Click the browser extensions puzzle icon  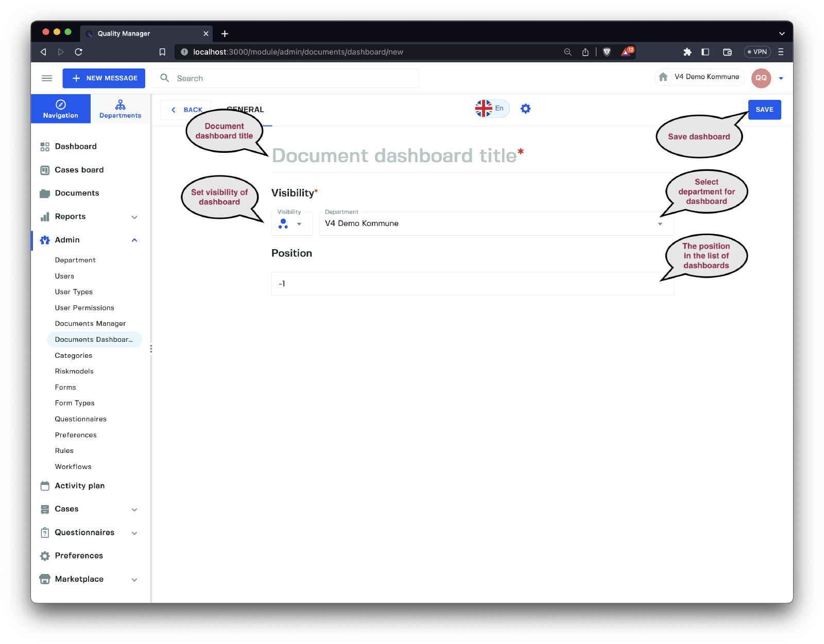tap(687, 52)
